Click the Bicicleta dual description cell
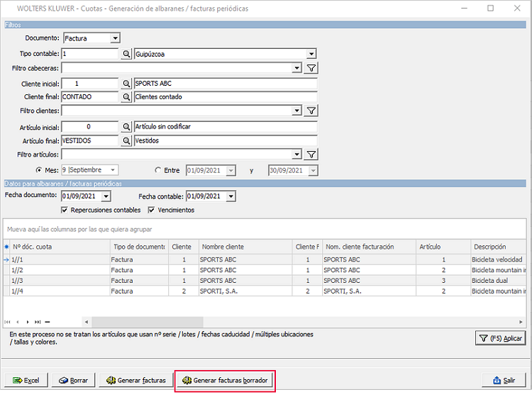The image size is (532, 397). coord(499,281)
